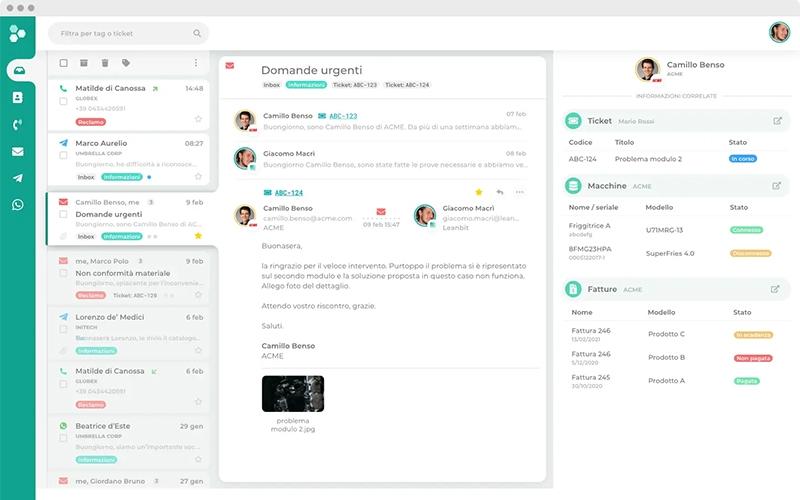Open the Macchine section edit icon
Image resolution: width=800 pixels, height=500 pixels.
[x=776, y=186]
